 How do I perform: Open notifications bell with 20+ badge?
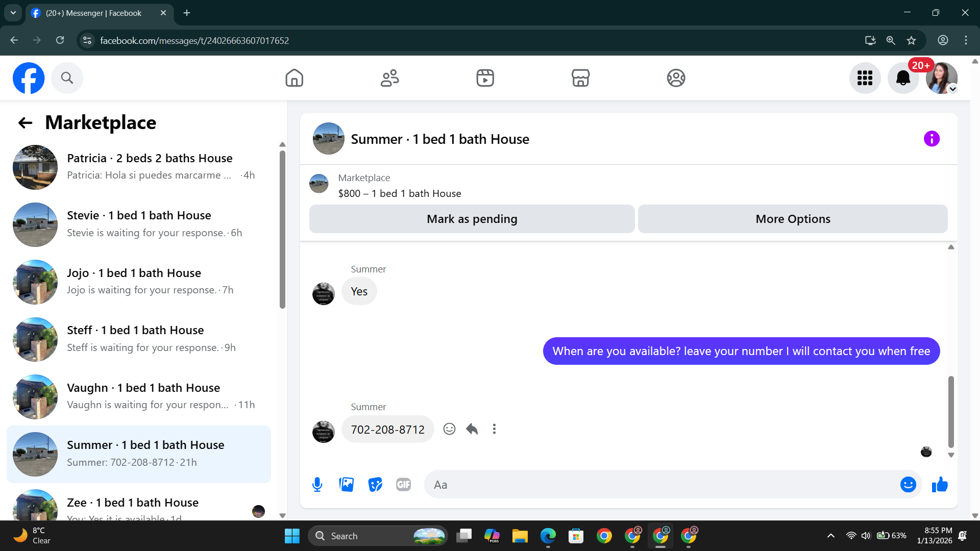[x=903, y=78]
